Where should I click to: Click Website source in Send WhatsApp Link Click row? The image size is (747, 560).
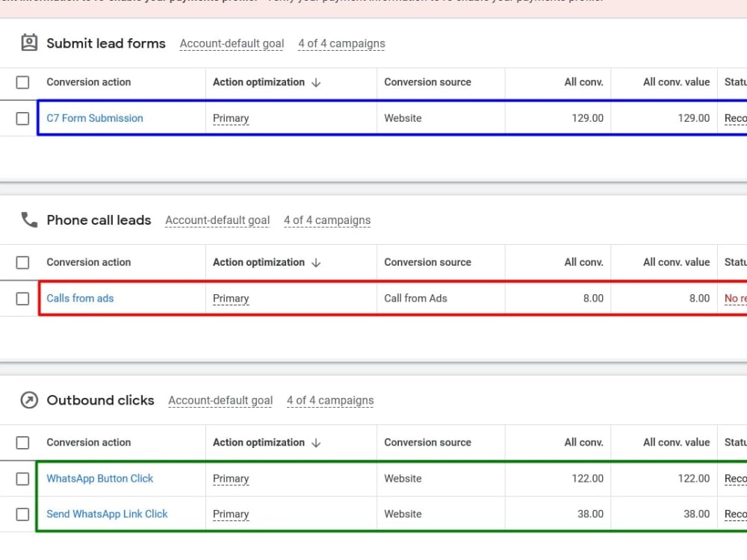point(403,514)
